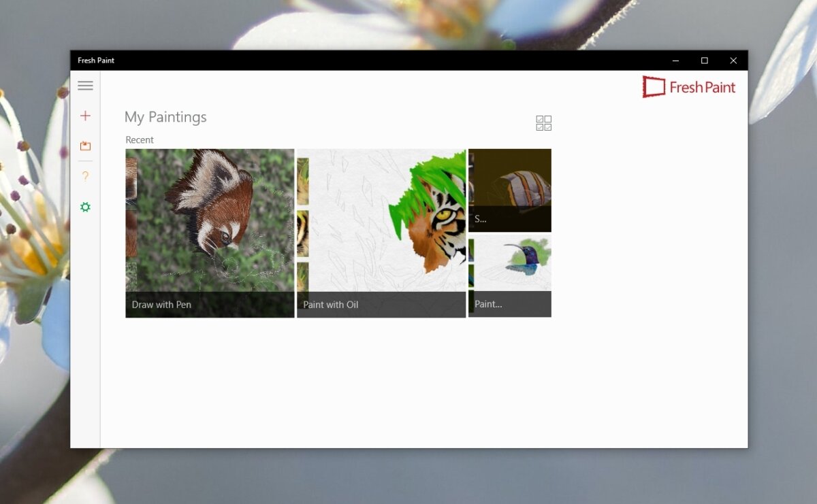Screen dimensions: 817x504
Task: Click the My Paintings heading
Action: [x=165, y=117]
